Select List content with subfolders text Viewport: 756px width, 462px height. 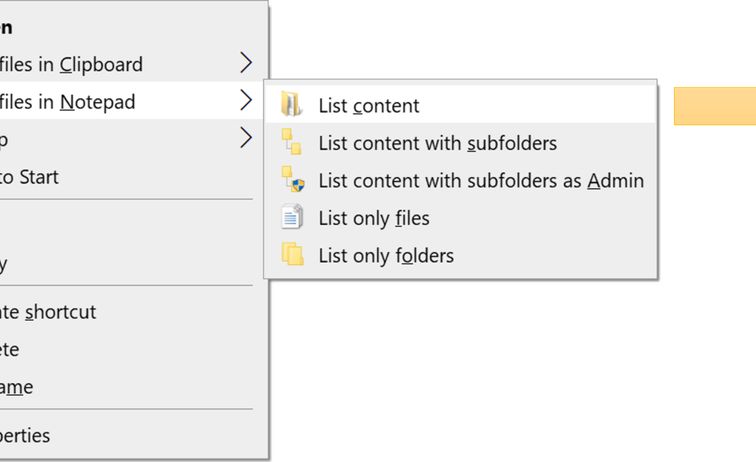[437, 143]
